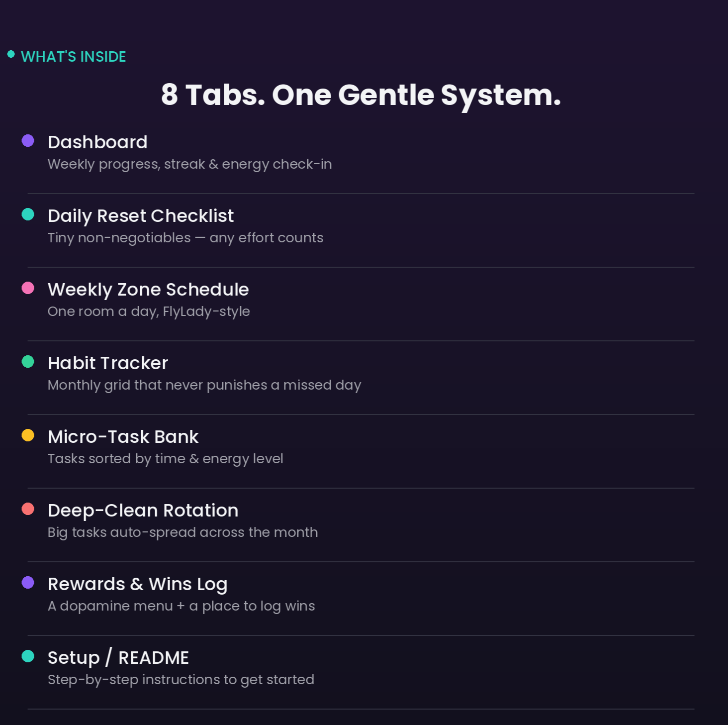The image size is (728, 725).
Task: Open the Setup / README entry
Action: (118, 658)
